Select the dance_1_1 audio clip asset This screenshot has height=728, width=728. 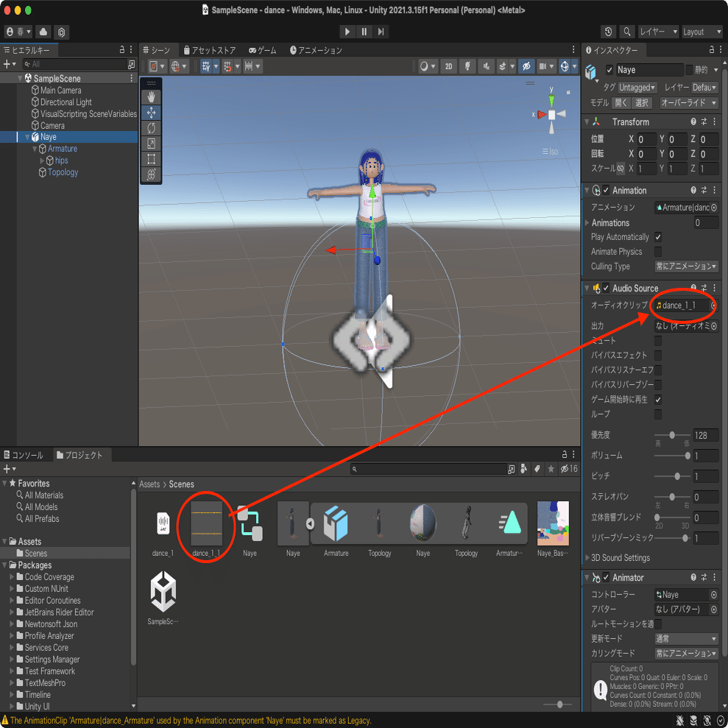[x=206, y=523]
